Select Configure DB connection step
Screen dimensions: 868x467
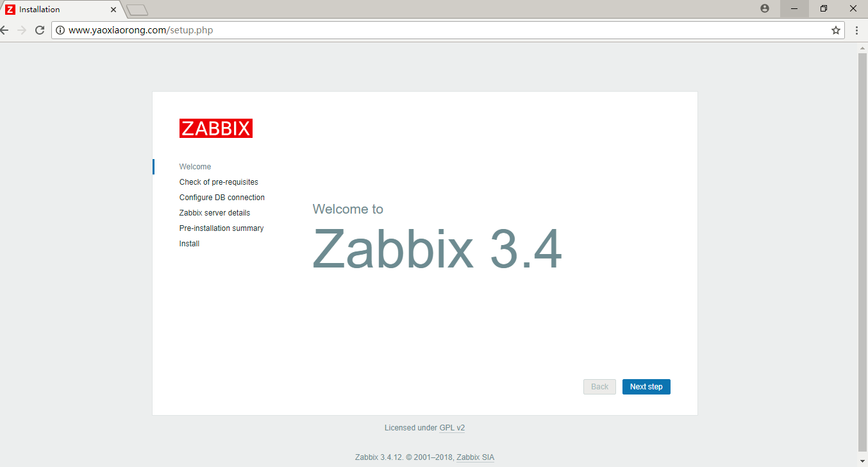click(x=222, y=198)
